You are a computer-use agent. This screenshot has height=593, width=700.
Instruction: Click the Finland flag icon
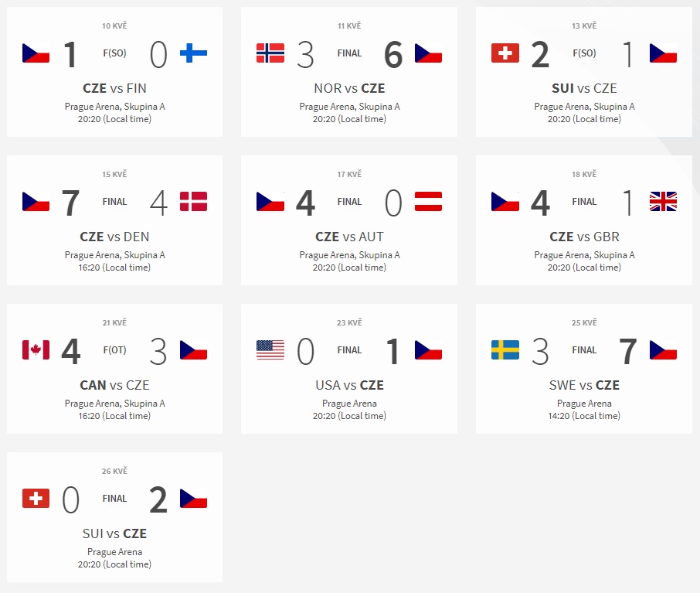click(x=193, y=53)
